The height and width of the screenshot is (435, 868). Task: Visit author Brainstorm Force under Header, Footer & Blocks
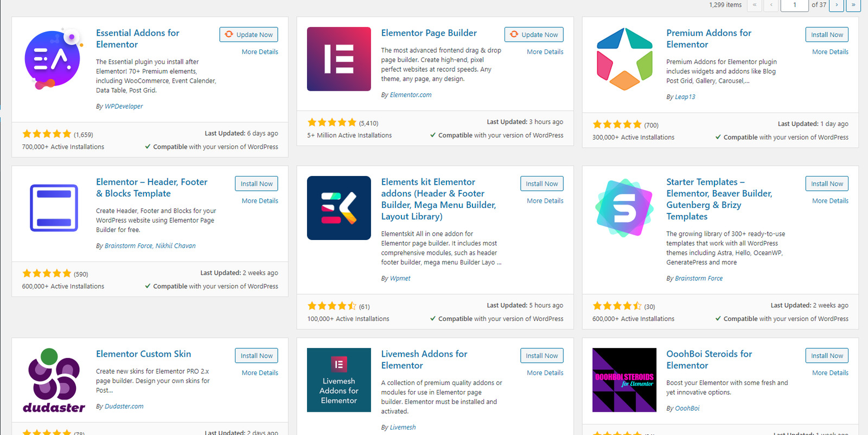point(129,246)
